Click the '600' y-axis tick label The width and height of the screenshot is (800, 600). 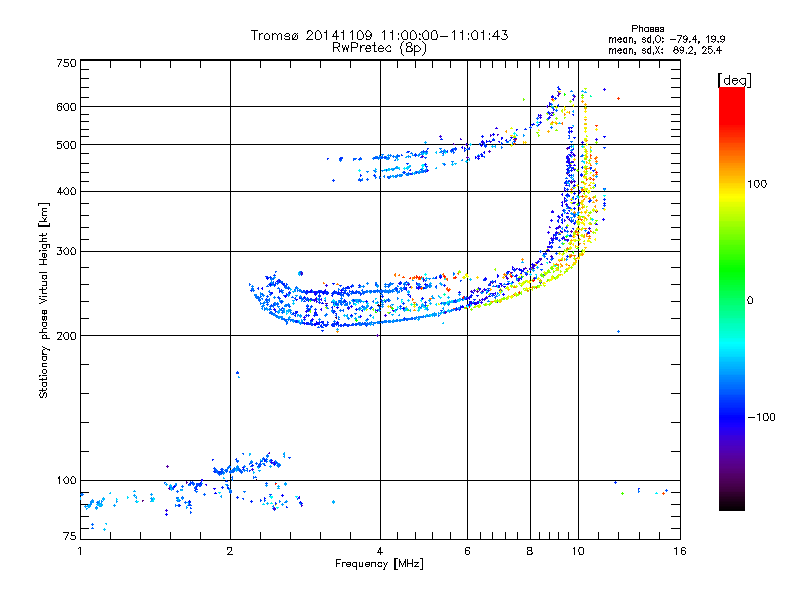point(66,107)
